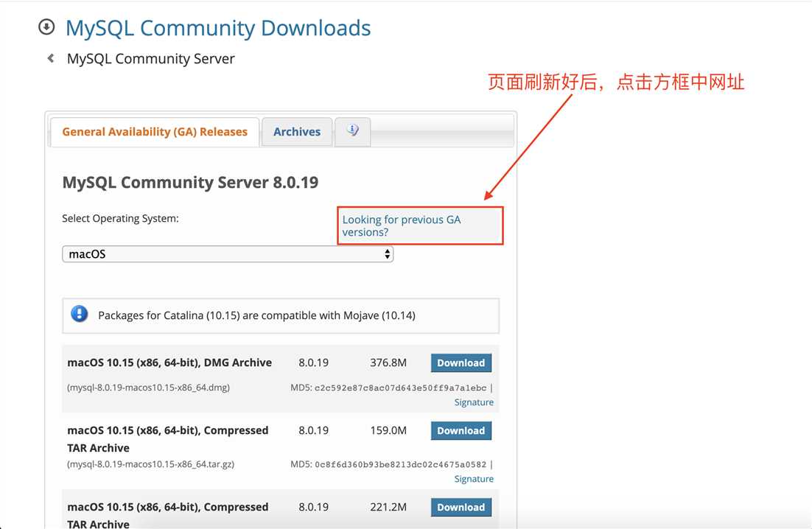This screenshot has width=812, height=529.
Task: Download the 221.2M Compressed TAR Archive
Action: pos(461,507)
